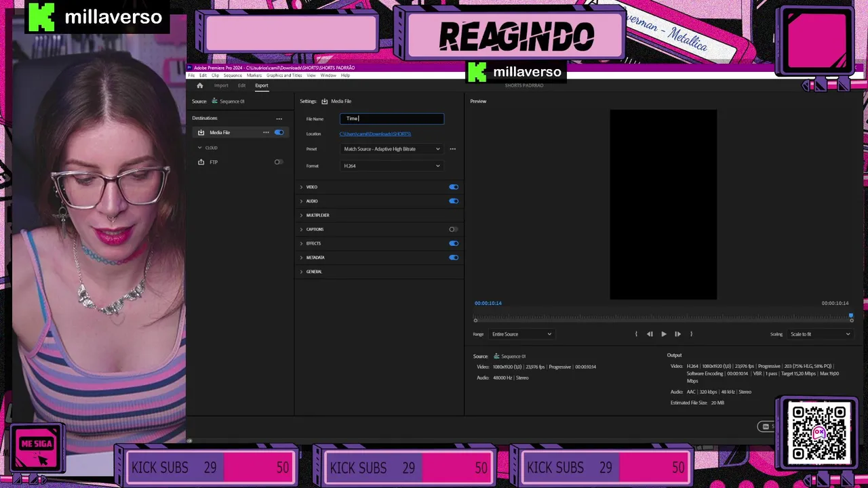This screenshot has width=868, height=488.
Task: Toggle METADATA section switch
Action: [x=454, y=258]
